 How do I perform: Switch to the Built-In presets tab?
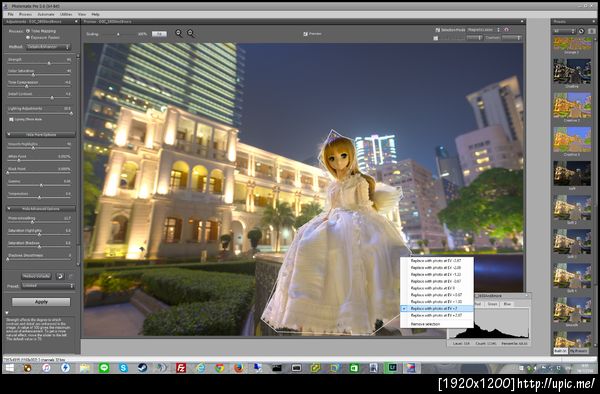[561, 351]
